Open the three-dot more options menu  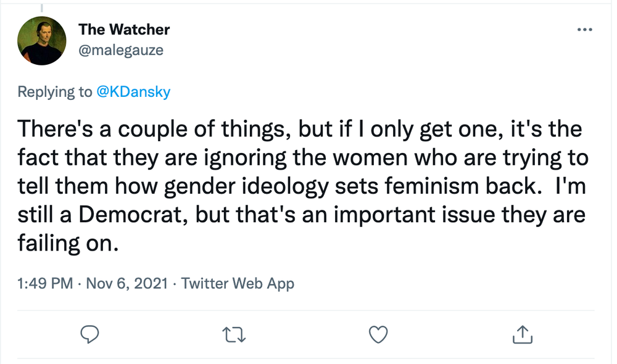(583, 30)
